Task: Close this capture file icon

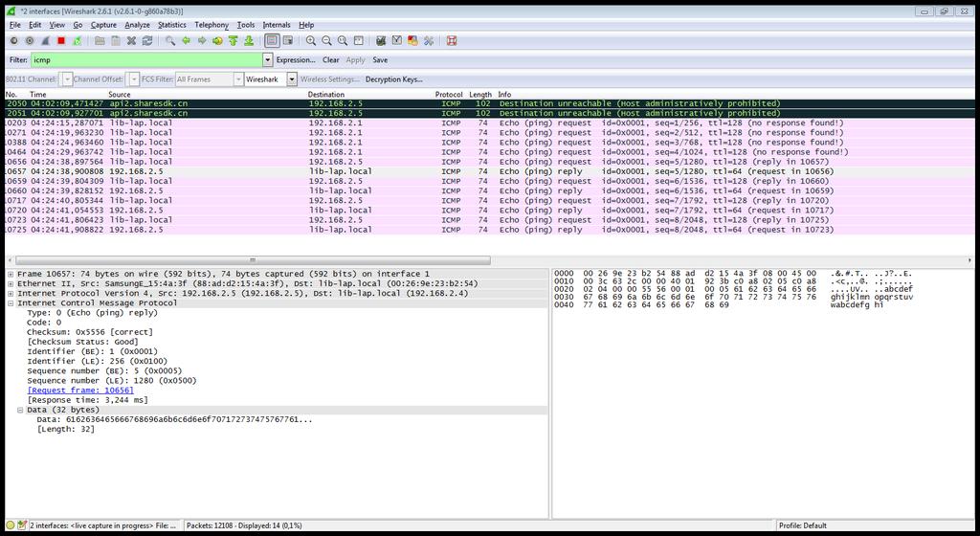Action: (x=131, y=40)
